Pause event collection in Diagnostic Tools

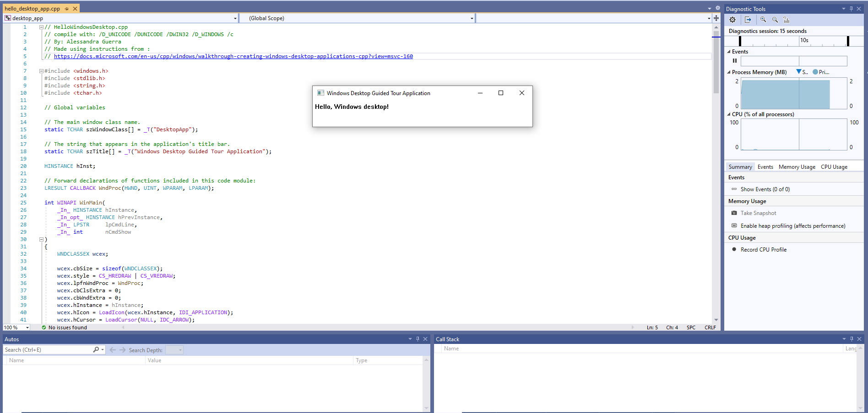[734, 60]
